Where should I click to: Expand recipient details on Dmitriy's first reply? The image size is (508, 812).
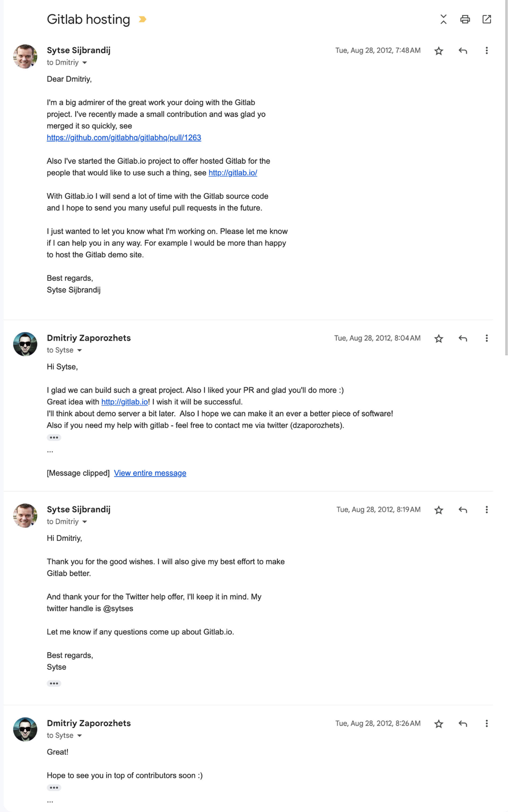click(x=80, y=350)
